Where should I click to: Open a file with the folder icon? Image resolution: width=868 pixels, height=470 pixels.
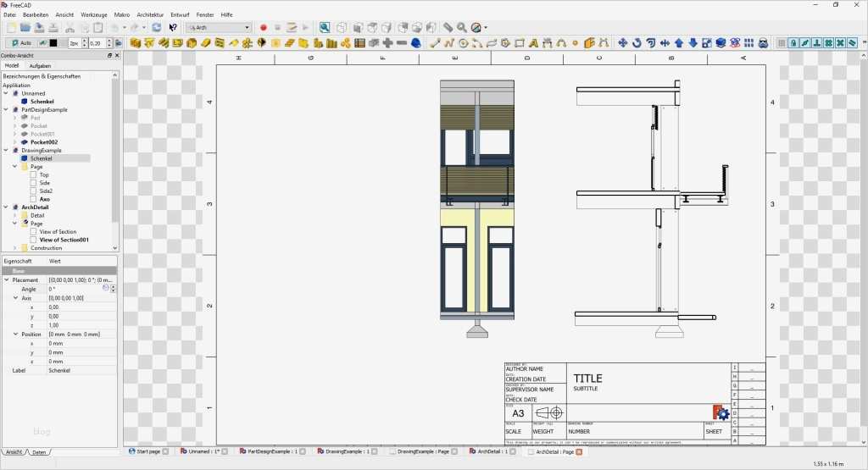coord(25,27)
